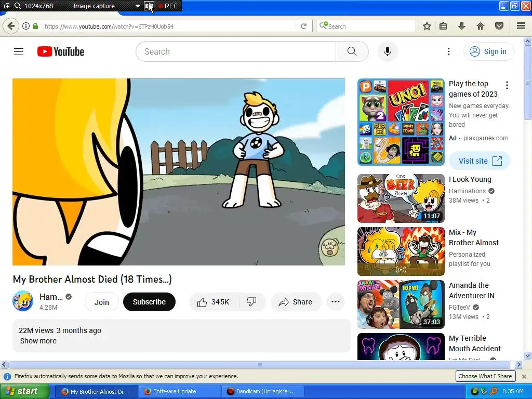Click the Bandicam REC record button
The height and width of the screenshot is (399, 532).
pos(169,6)
